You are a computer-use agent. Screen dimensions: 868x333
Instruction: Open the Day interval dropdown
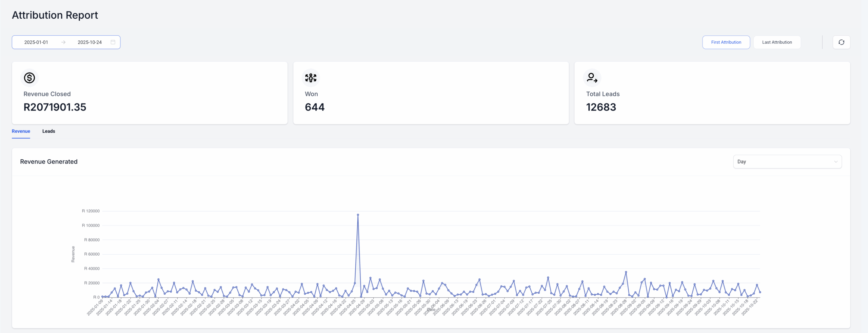787,162
